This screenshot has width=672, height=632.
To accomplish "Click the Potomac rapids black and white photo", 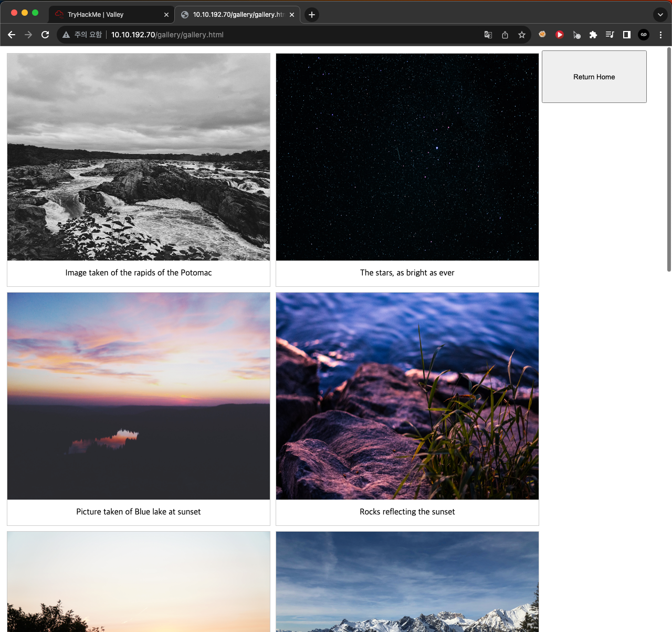I will (x=139, y=157).
